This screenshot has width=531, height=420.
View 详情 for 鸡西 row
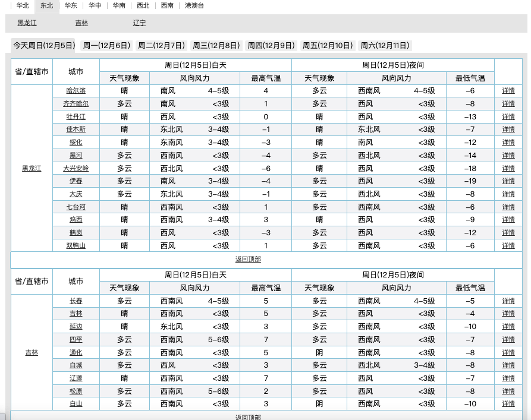pyautogui.click(x=508, y=220)
